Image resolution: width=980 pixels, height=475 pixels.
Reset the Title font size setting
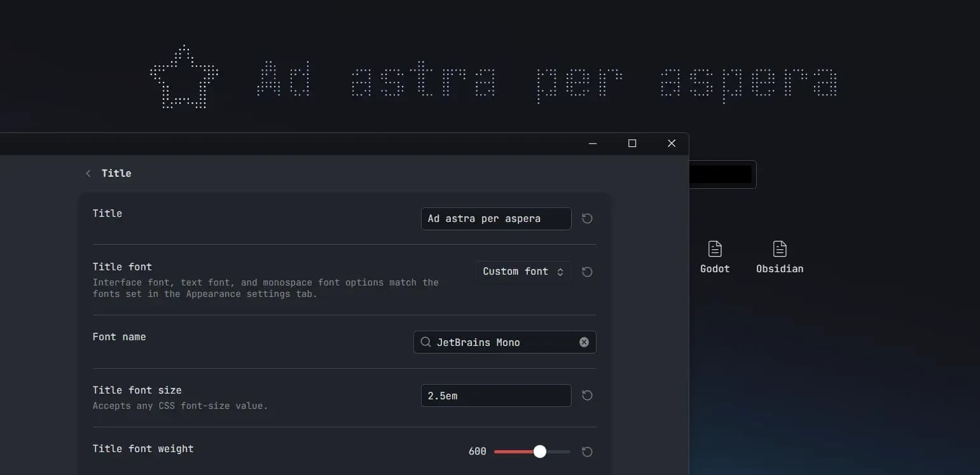pos(587,396)
